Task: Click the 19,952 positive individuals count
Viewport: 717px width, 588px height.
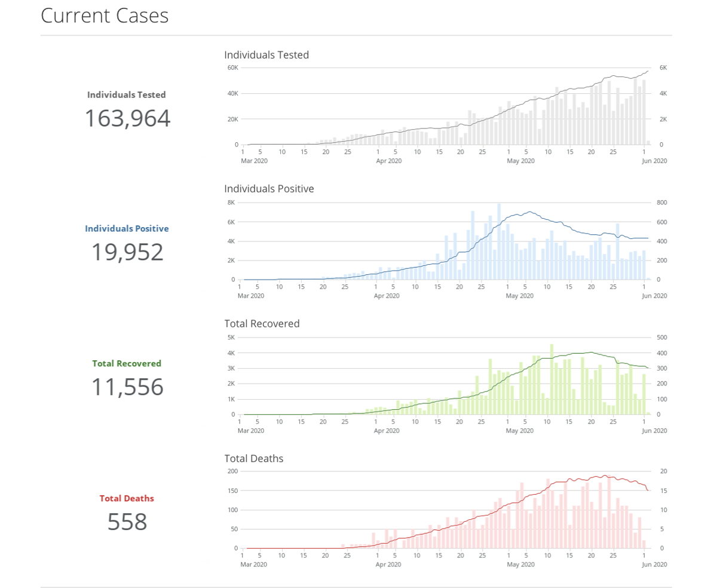Action: 127,252
